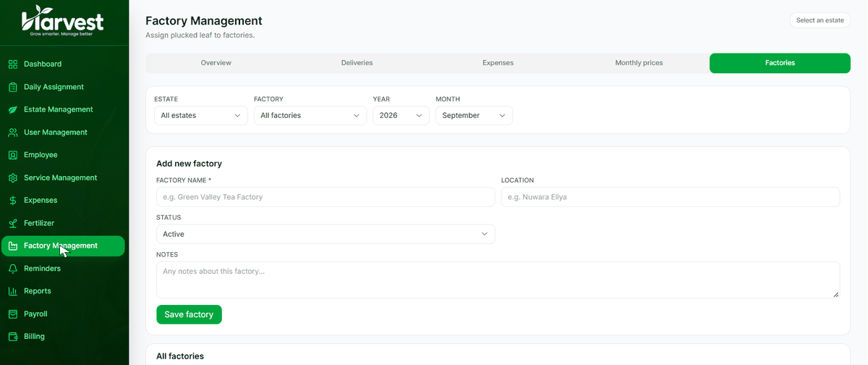
Task: Click the Payroll icon in sidebar
Action: (13, 314)
